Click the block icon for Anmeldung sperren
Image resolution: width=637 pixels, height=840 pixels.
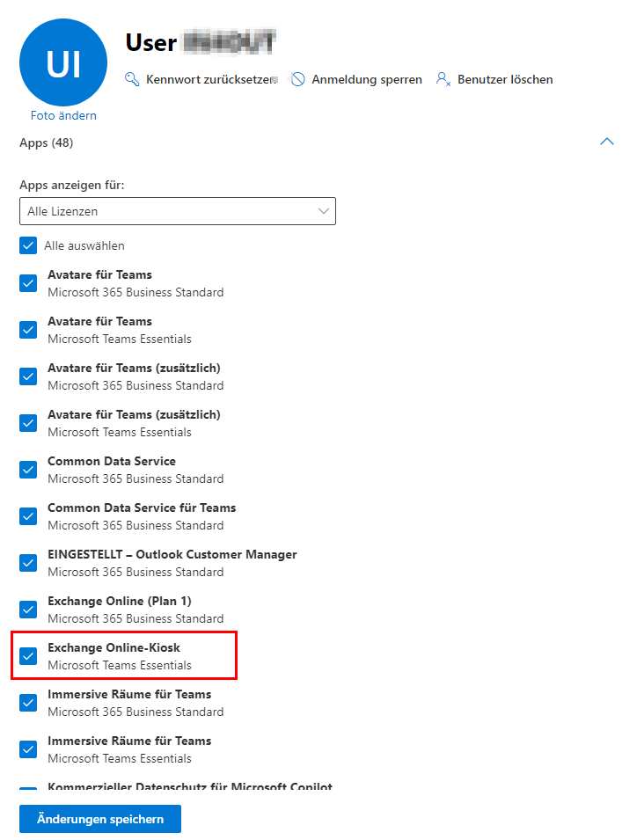pyautogui.click(x=298, y=79)
